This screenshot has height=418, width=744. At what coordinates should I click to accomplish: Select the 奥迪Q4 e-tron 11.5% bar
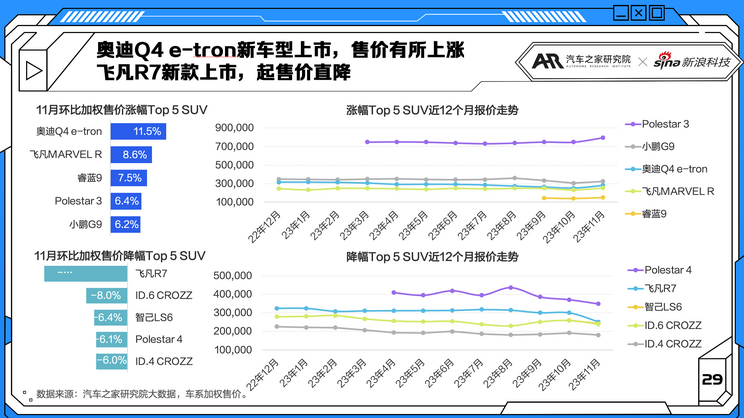pyautogui.click(x=138, y=131)
